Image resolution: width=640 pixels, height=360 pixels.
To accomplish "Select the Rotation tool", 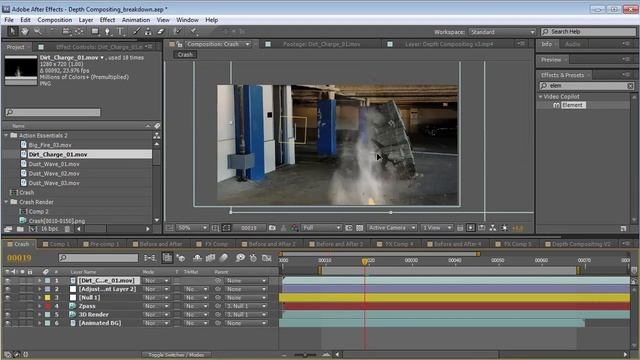I will coord(52,31).
